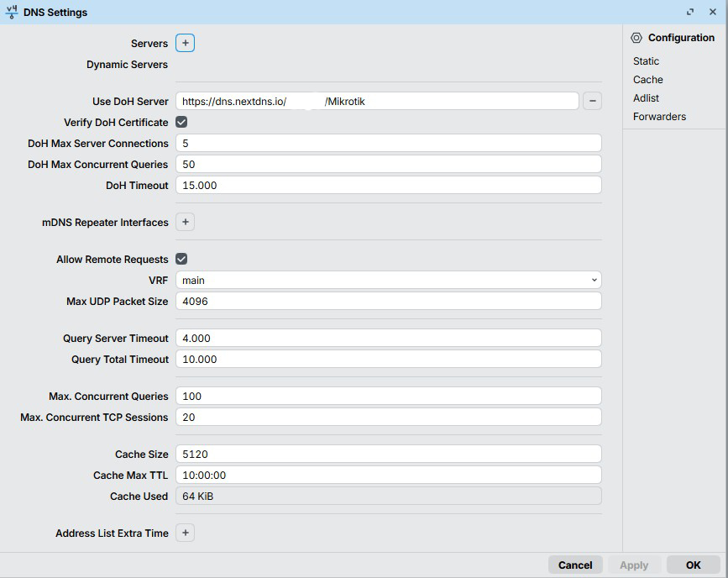Edit Query Total Timeout field
Screen dimensions: 728x578
click(x=389, y=360)
